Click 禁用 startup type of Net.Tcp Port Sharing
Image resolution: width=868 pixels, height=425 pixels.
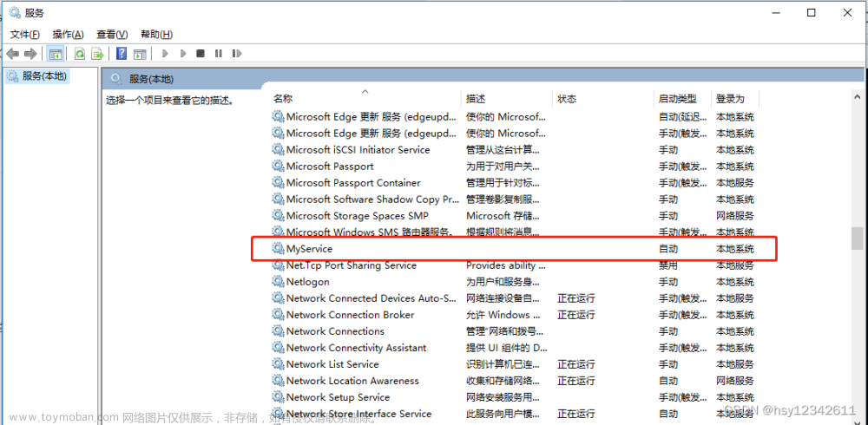click(x=668, y=265)
